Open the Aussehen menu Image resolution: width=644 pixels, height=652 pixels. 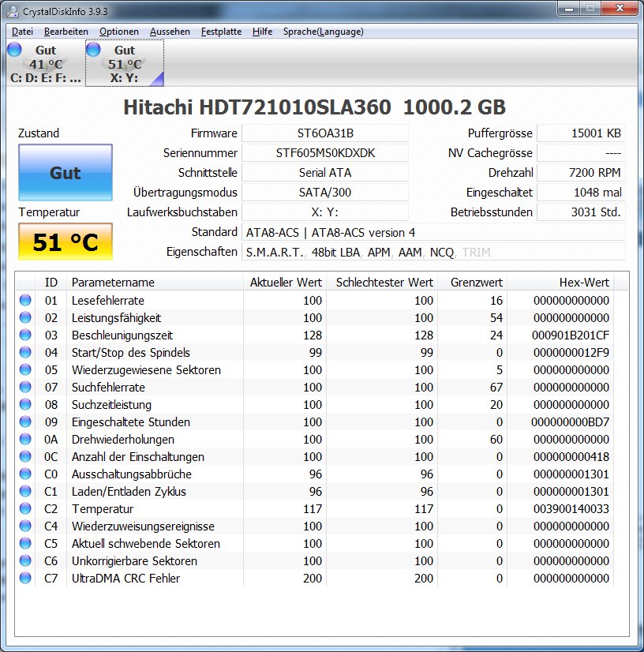click(x=170, y=32)
